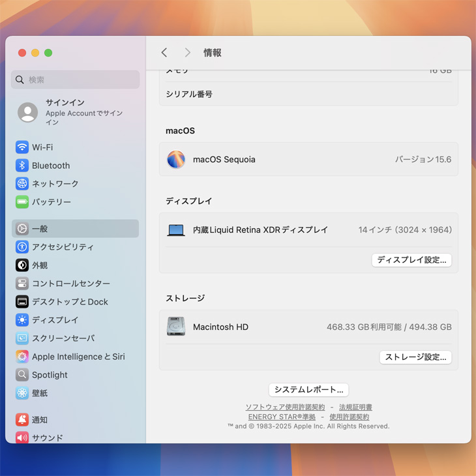Click 14インチ (3024 × 1964) value
The image size is (476, 476).
click(x=405, y=230)
